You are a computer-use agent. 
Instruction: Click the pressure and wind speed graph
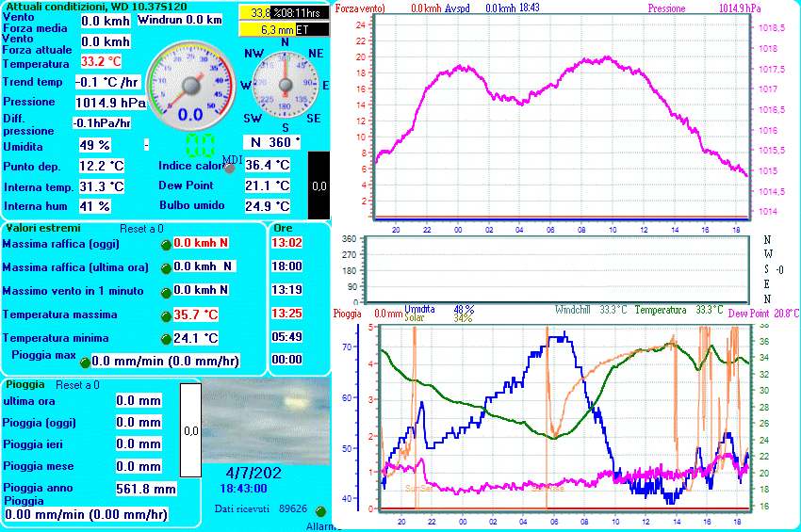pyautogui.click(x=562, y=117)
